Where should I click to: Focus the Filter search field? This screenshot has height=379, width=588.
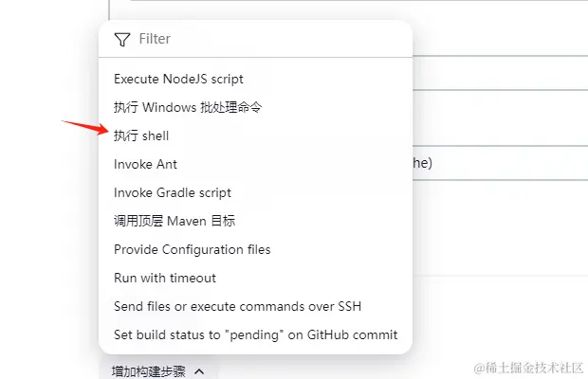pos(255,39)
